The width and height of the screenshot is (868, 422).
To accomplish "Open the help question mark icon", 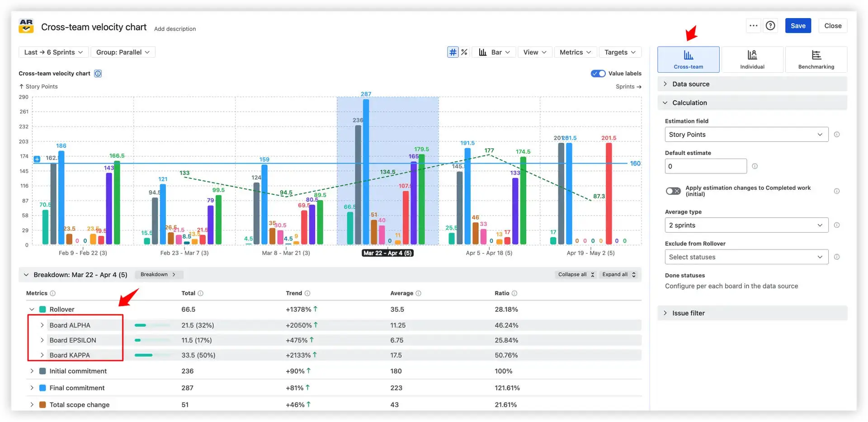I will [x=770, y=26].
